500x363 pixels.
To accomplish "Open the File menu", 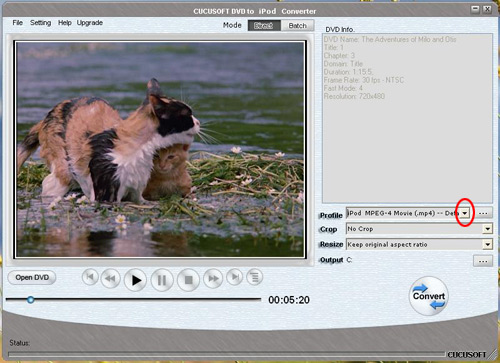I will click(x=18, y=23).
